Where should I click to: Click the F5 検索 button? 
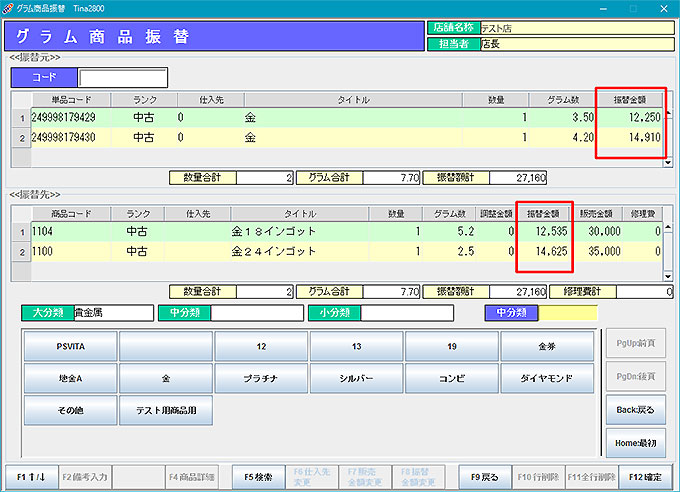(258, 477)
